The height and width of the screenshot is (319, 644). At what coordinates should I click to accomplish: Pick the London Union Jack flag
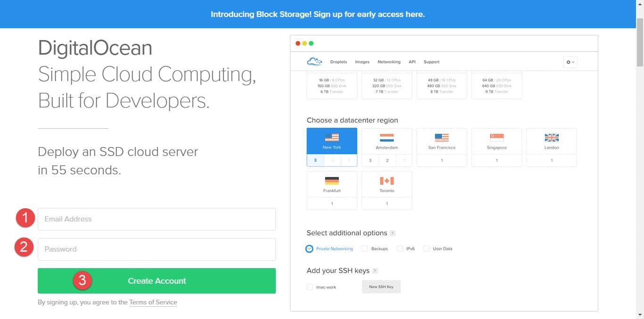(x=551, y=138)
